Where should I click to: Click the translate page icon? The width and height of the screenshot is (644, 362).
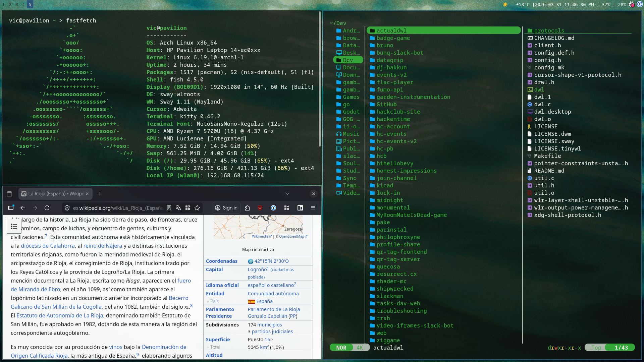(x=178, y=208)
